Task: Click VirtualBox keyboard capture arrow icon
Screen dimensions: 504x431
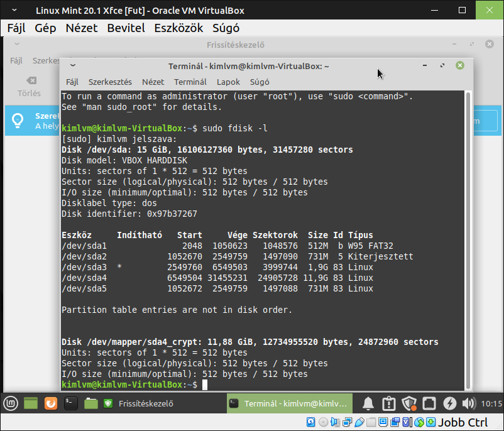Action: 430,422
